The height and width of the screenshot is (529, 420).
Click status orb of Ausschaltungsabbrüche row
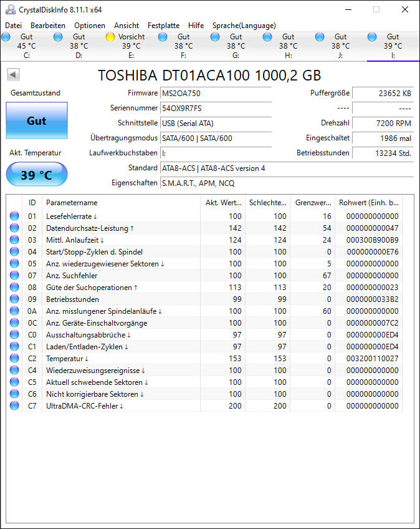(x=14, y=334)
